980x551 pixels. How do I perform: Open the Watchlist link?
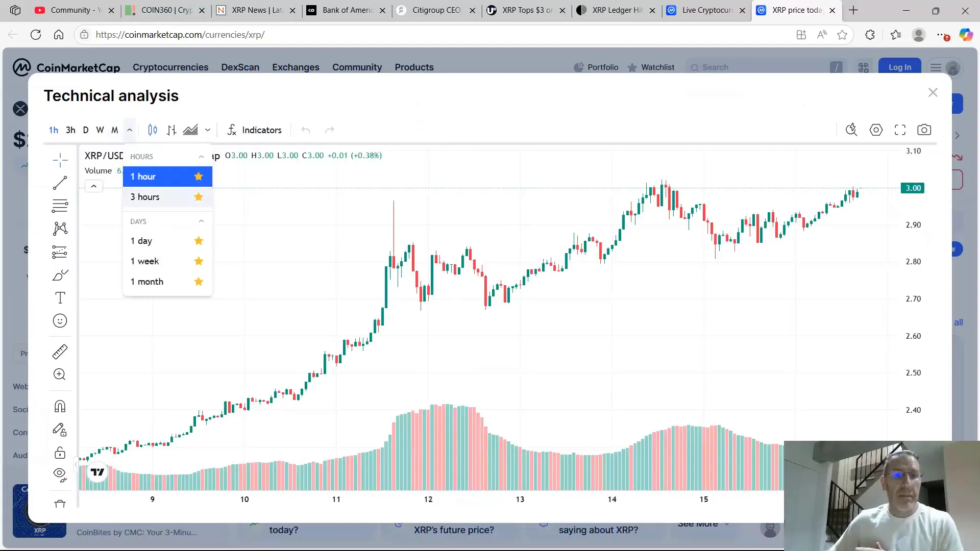click(651, 67)
